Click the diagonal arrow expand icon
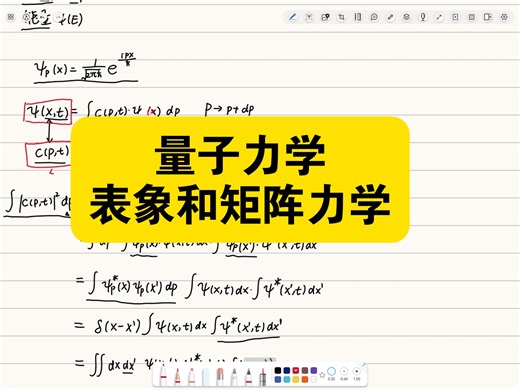 [439, 17]
